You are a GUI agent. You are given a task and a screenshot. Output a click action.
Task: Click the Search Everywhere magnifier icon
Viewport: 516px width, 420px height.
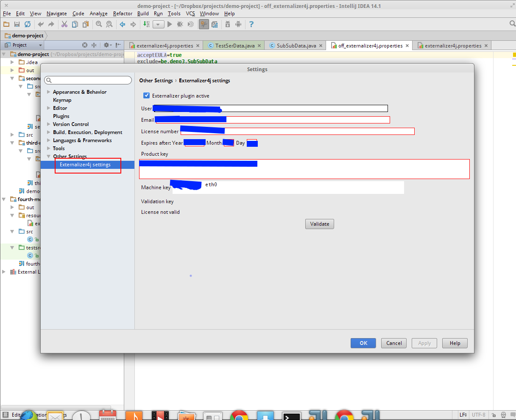click(x=512, y=24)
